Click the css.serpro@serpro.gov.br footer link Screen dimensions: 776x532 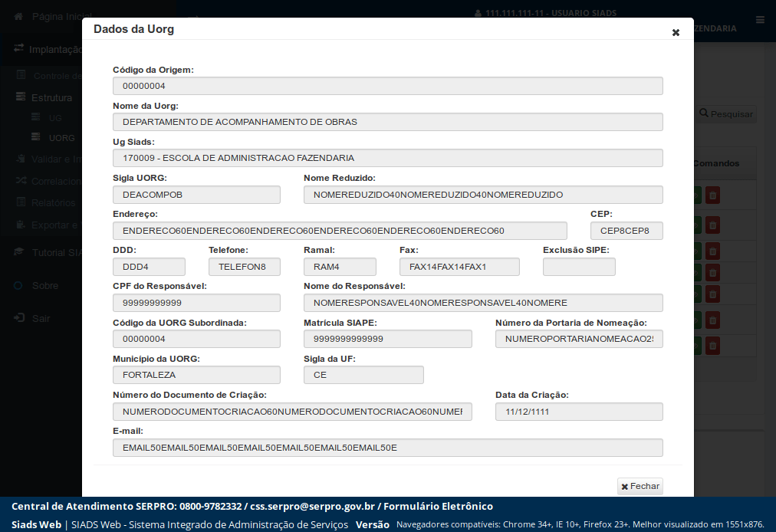tap(312, 506)
